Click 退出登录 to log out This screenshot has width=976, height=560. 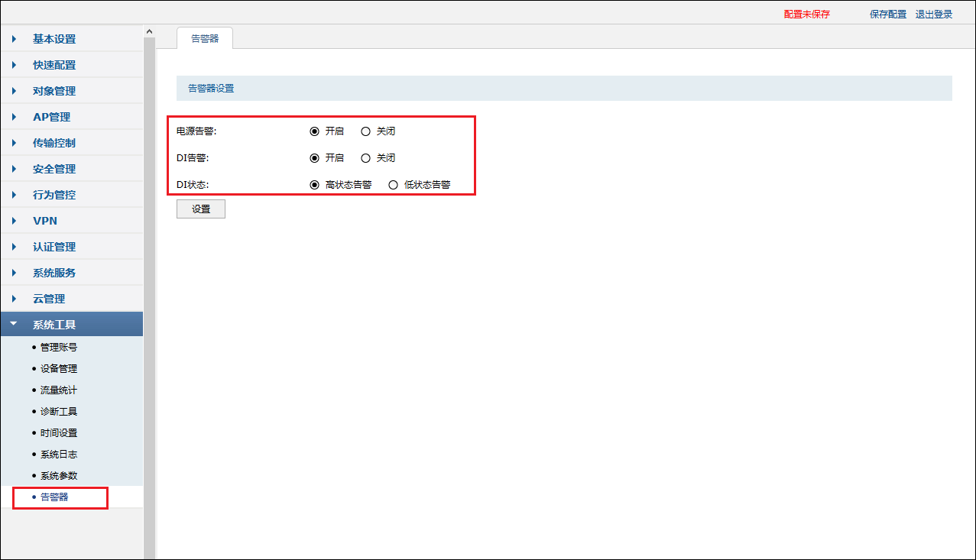point(933,15)
